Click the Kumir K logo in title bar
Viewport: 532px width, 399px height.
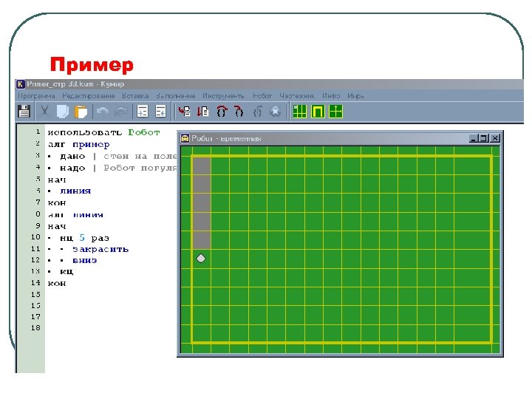click(x=21, y=83)
